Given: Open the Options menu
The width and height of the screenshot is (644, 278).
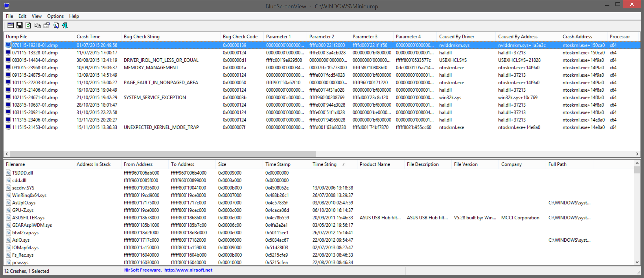Looking at the screenshot, I should pyautogui.click(x=55, y=16).
